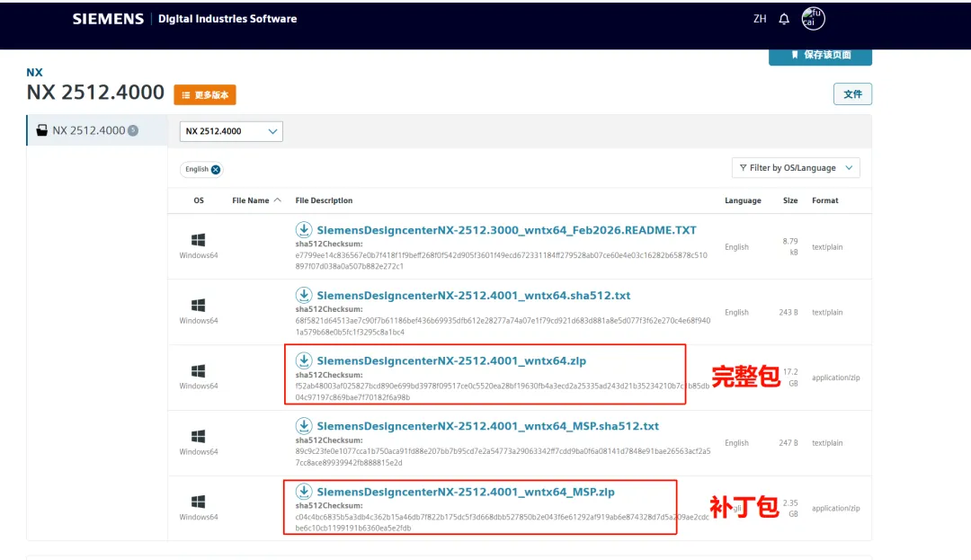Select the 243 B size value
Image resolution: width=971 pixels, height=560 pixels.
click(788, 313)
